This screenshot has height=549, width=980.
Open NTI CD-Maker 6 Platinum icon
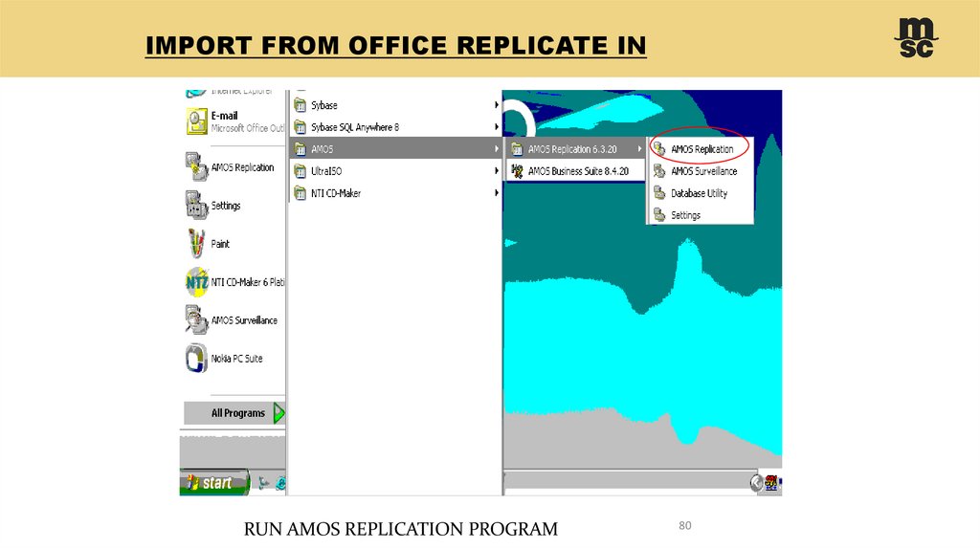click(x=196, y=282)
